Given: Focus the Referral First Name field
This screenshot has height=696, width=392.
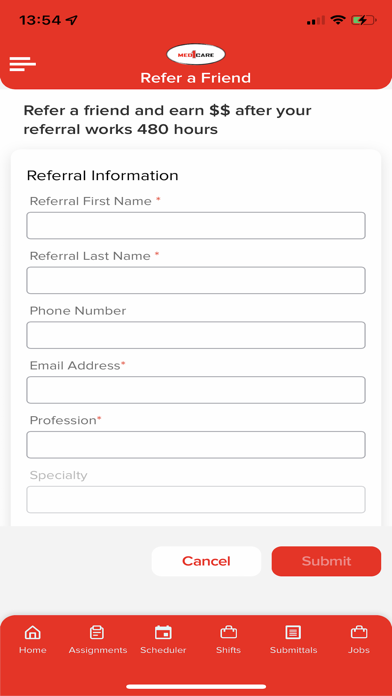Looking at the screenshot, I should pos(196,225).
